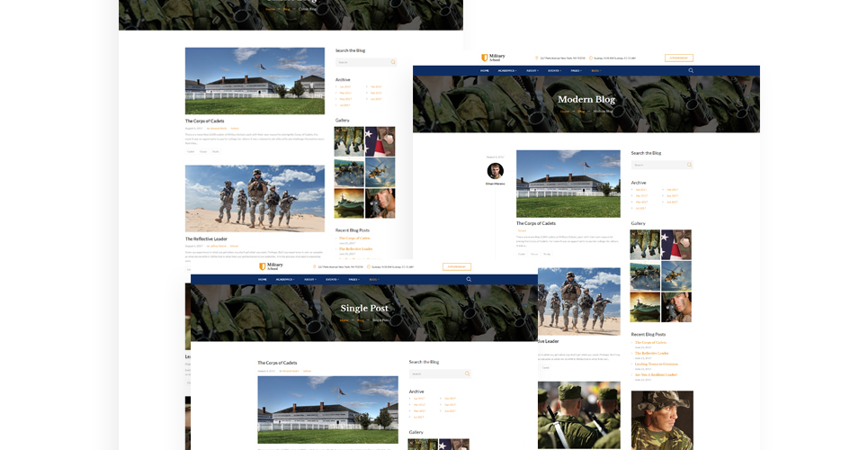Open marching boots gallery thumbnail on Classic Blog

(349, 141)
